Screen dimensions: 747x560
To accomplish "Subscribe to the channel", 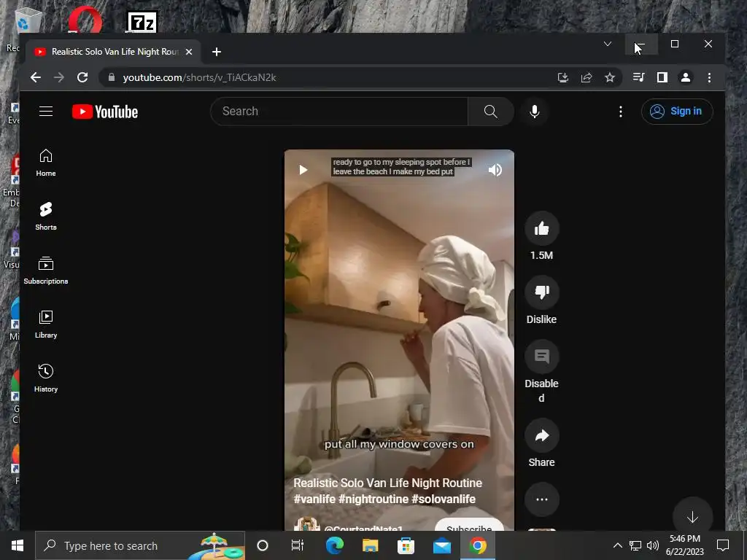I will (469, 525).
